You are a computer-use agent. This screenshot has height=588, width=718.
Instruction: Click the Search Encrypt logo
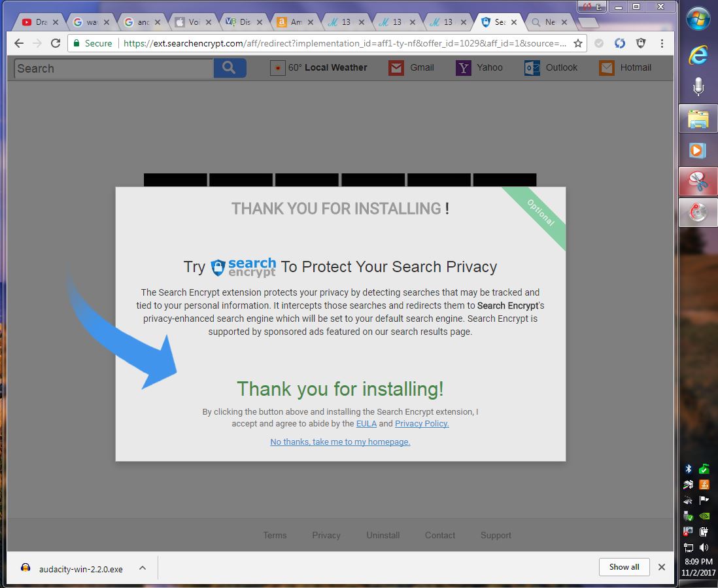[x=243, y=267]
